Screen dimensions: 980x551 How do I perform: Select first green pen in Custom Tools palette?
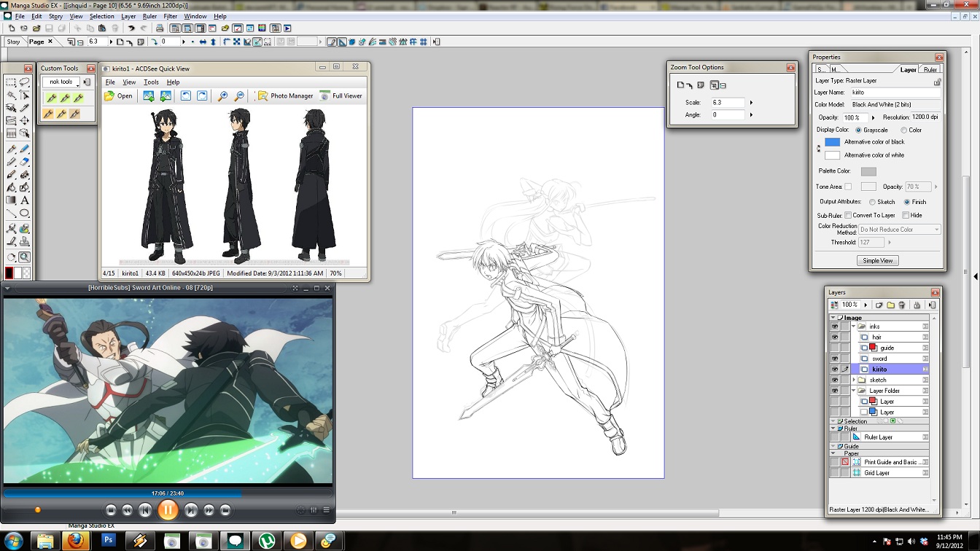click(x=52, y=98)
